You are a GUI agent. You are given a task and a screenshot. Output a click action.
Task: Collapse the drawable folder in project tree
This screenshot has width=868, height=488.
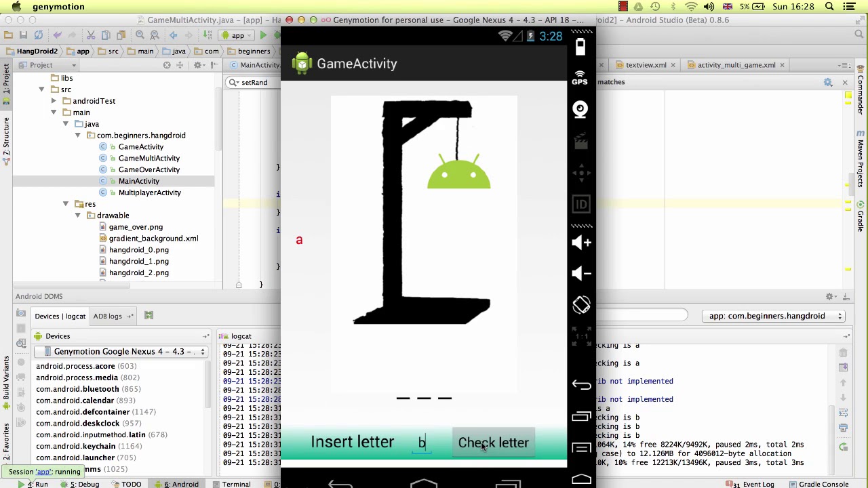78,216
